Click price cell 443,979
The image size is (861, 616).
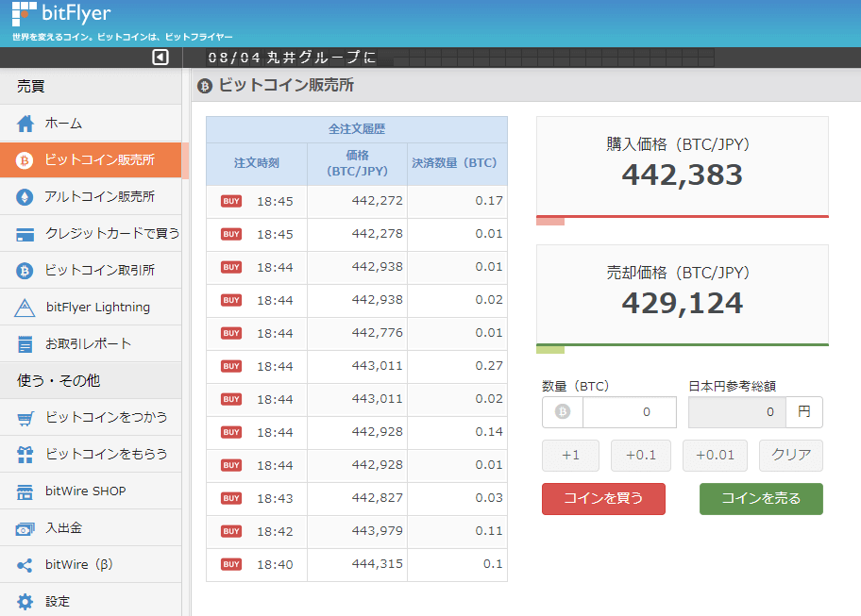click(358, 531)
